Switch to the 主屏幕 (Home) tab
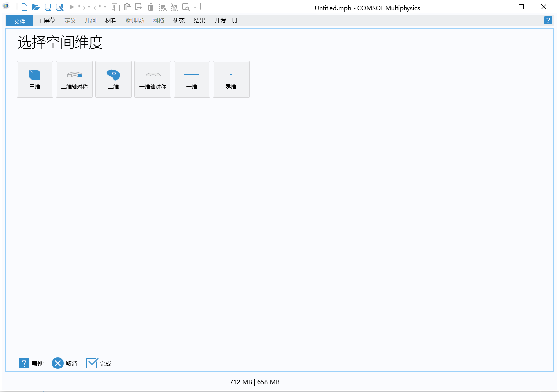 pyautogui.click(x=47, y=21)
